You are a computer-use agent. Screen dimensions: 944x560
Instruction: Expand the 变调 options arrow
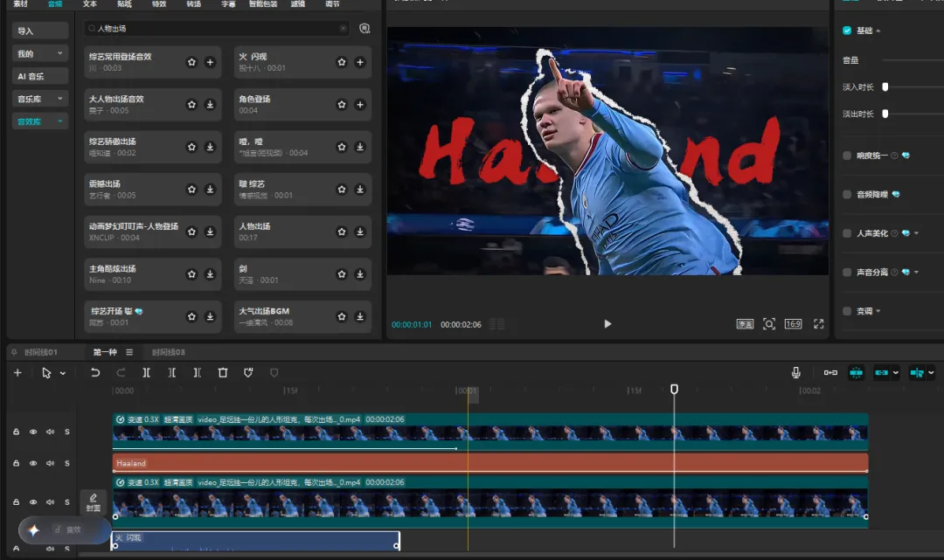click(x=878, y=311)
